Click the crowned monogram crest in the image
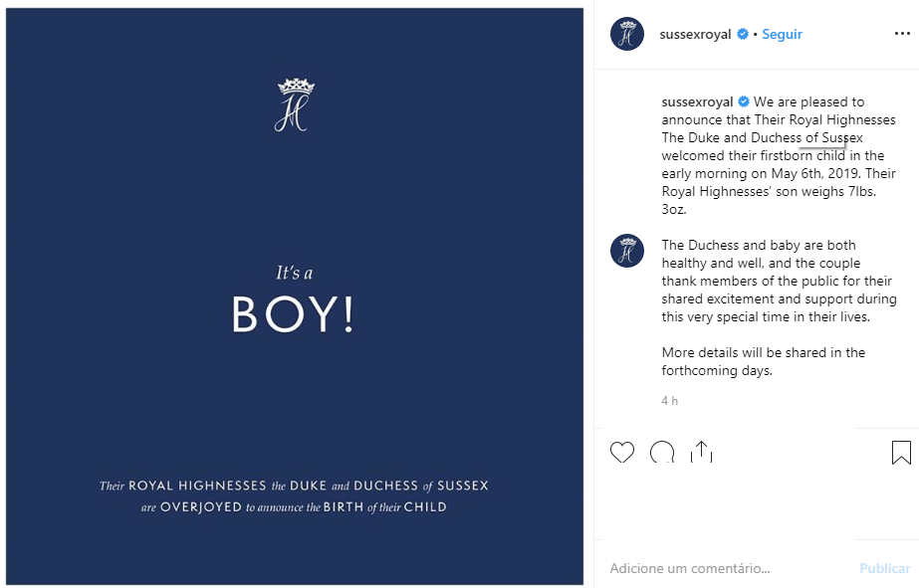Screen dimensions: 919x588 295,104
